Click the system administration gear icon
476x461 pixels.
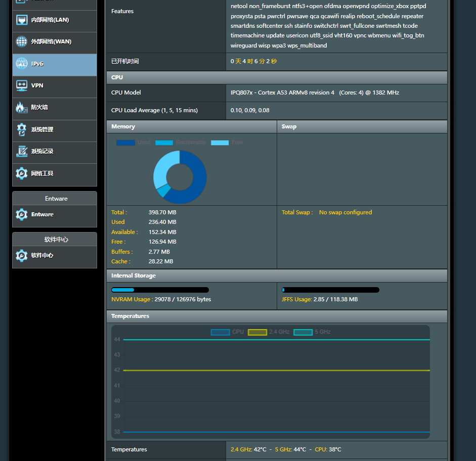[22, 129]
